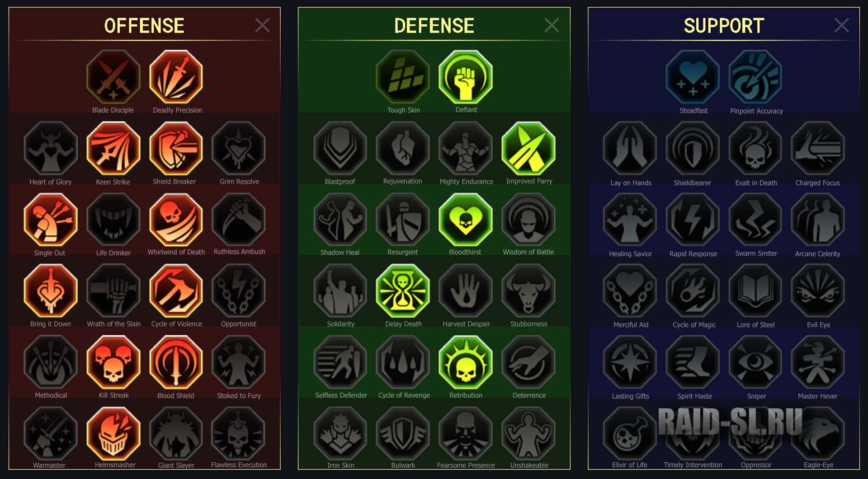
Task: Select the Steadfast support mastery
Action: pos(693,77)
